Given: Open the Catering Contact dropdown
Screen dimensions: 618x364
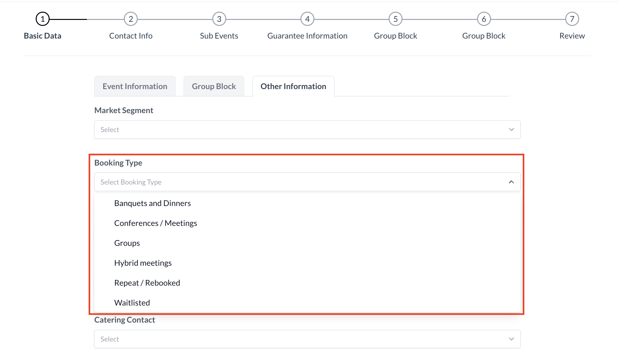Looking at the screenshot, I should [306, 339].
